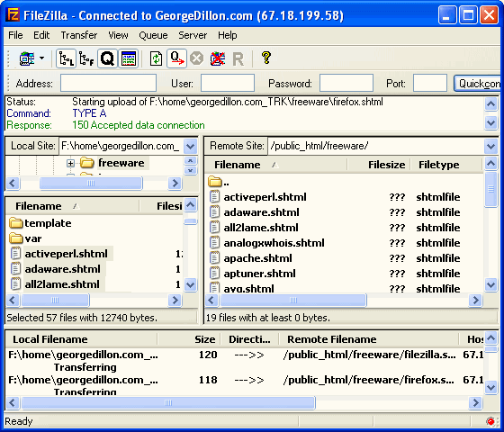Click the remote list horizontal scrollbar thumb
Image resolution: width=504 pixels, height=432 pixels.
pos(293,301)
